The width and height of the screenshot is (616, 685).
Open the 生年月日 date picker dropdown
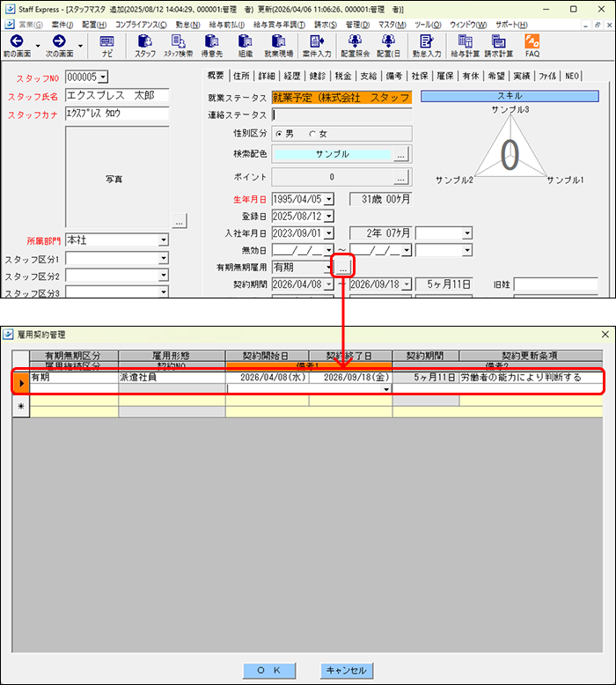(x=329, y=199)
